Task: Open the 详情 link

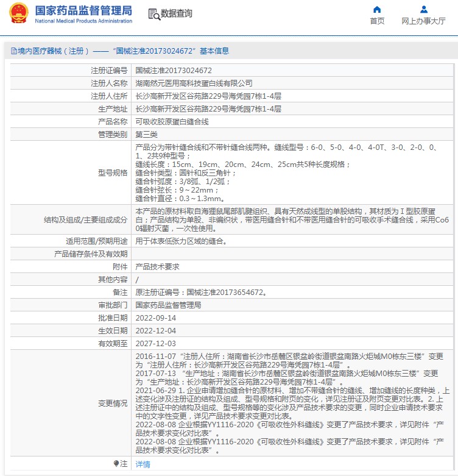Action: click(143, 464)
